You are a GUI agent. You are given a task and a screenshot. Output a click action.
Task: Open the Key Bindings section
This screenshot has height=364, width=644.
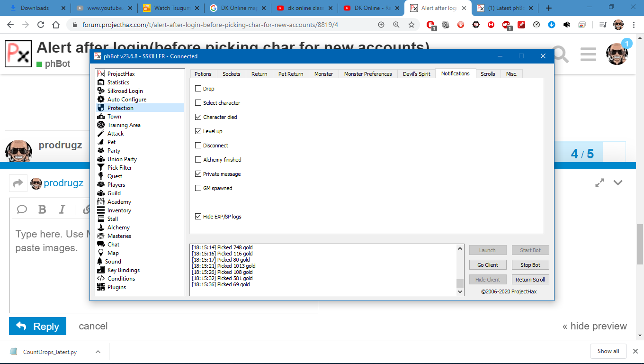123,270
